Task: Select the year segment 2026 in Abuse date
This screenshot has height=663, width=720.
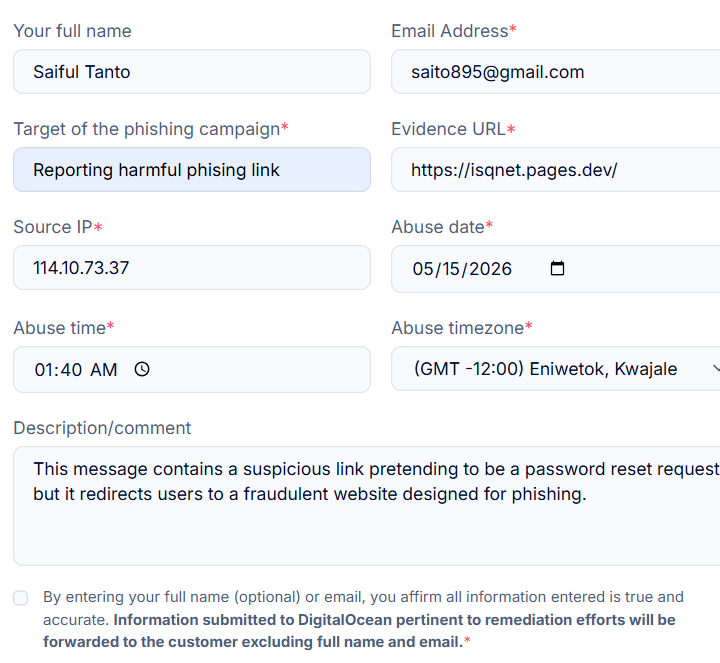Action: coord(490,269)
